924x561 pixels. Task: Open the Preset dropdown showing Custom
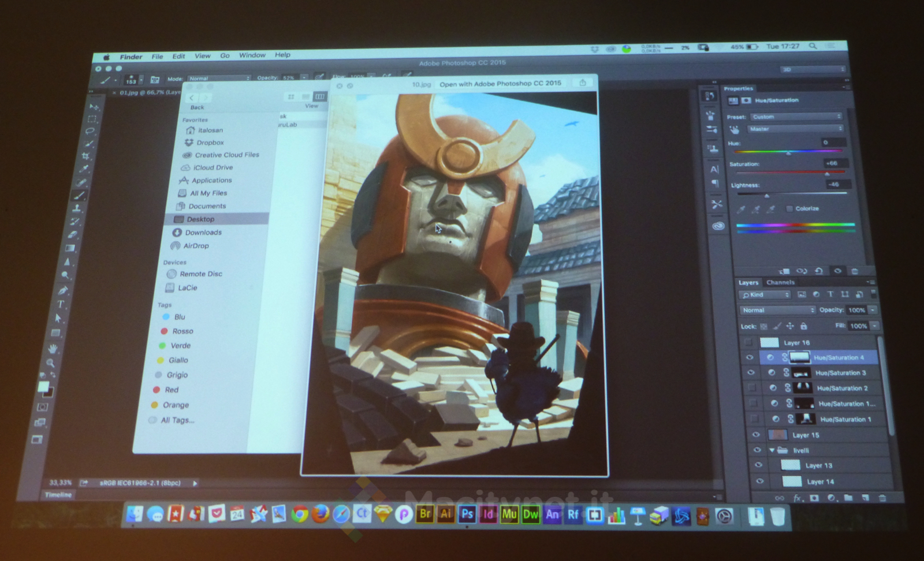pyautogui.click(x=796, y=117)
